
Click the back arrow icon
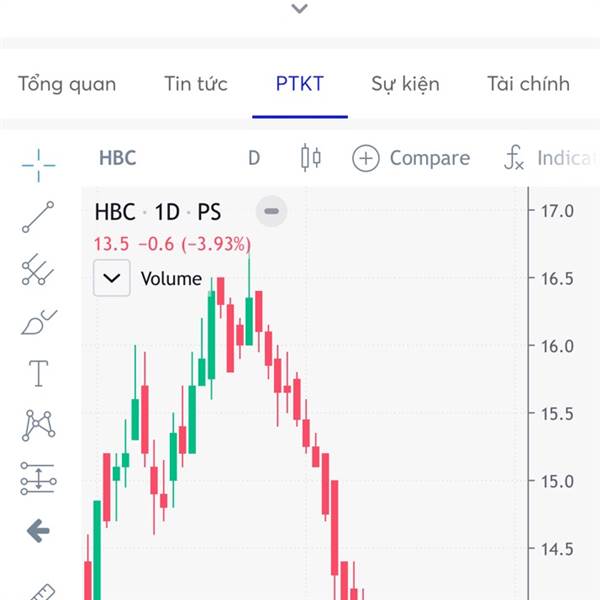[38, 531]
